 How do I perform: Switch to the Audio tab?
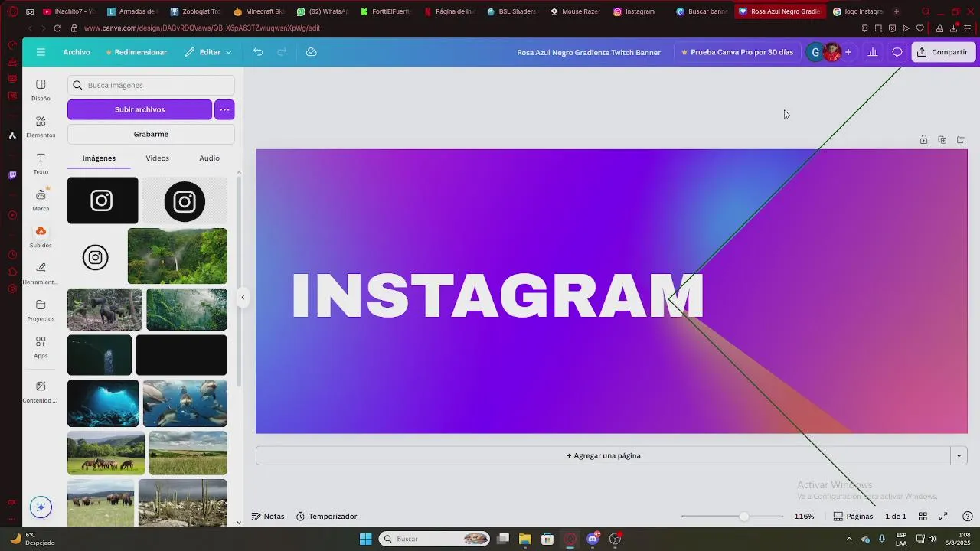(x=209, y=158)
